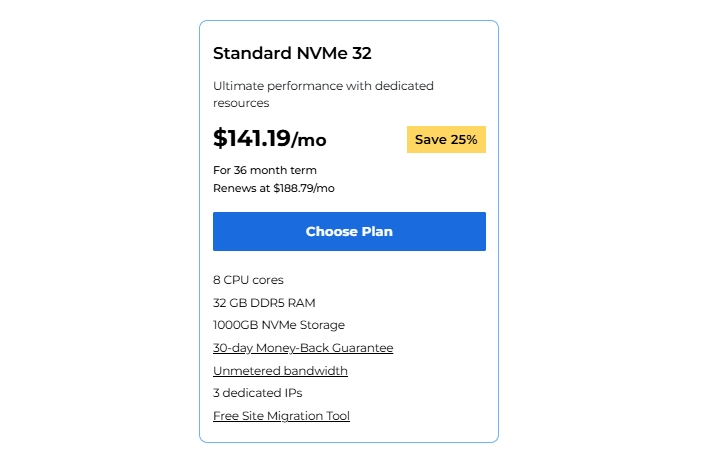The height and width of the screenshot is (462, 716).
Task: Click the For 36 month term note
Action: tap(265, 170)
